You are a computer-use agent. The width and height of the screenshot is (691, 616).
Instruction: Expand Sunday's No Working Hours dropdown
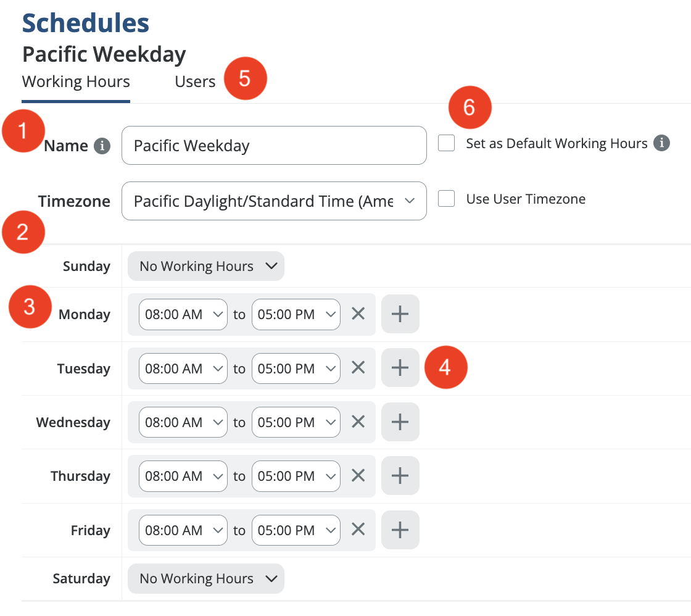click(x=206, y=266)
